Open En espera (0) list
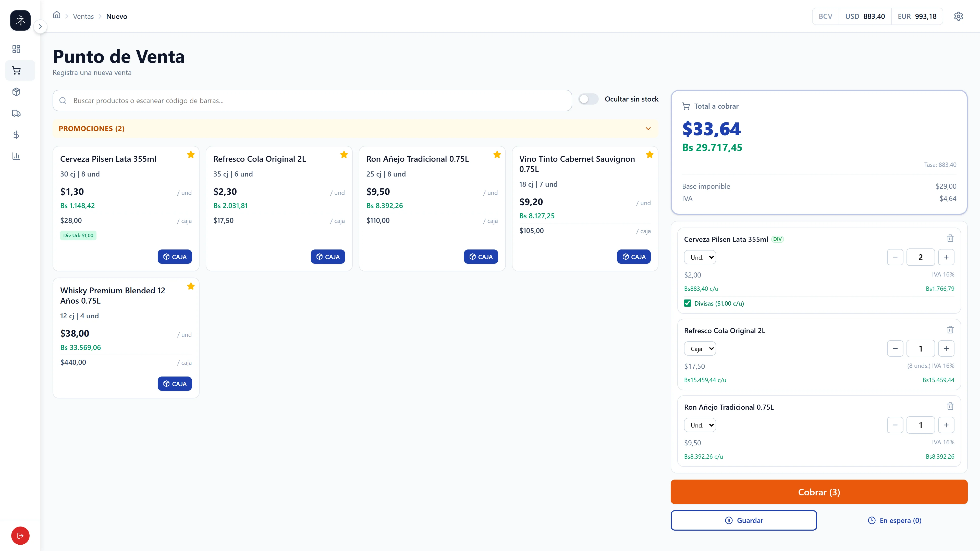The height and width of the screenshot is (551, 980). coord(895,520)
